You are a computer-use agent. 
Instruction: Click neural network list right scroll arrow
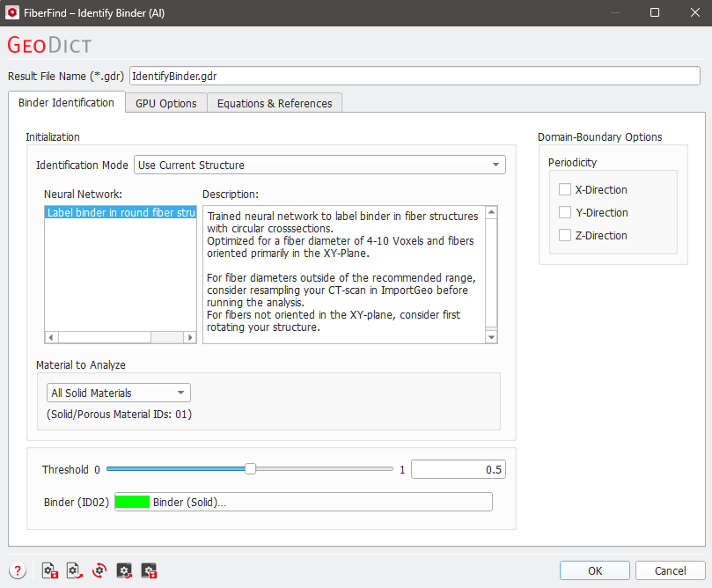[x=190, y=337]
